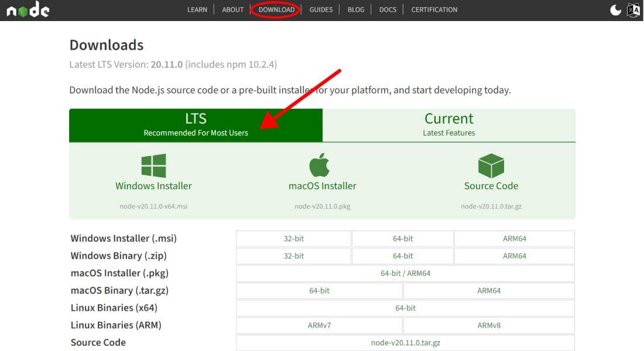Screen dimensions: 644x351
Task: Download macOS Installer 64-bit / ARM64
Action: [405, 273]
